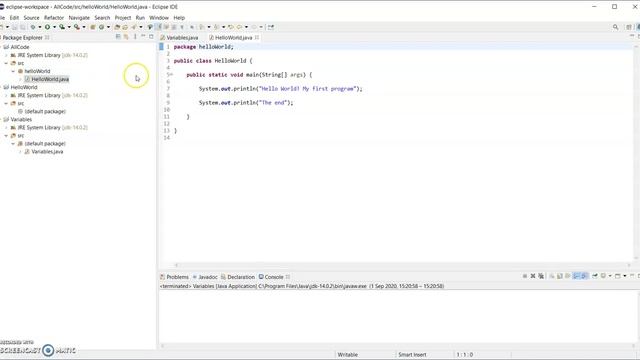
Task: Click the New Java Package icon
Action: pos(93,27)
